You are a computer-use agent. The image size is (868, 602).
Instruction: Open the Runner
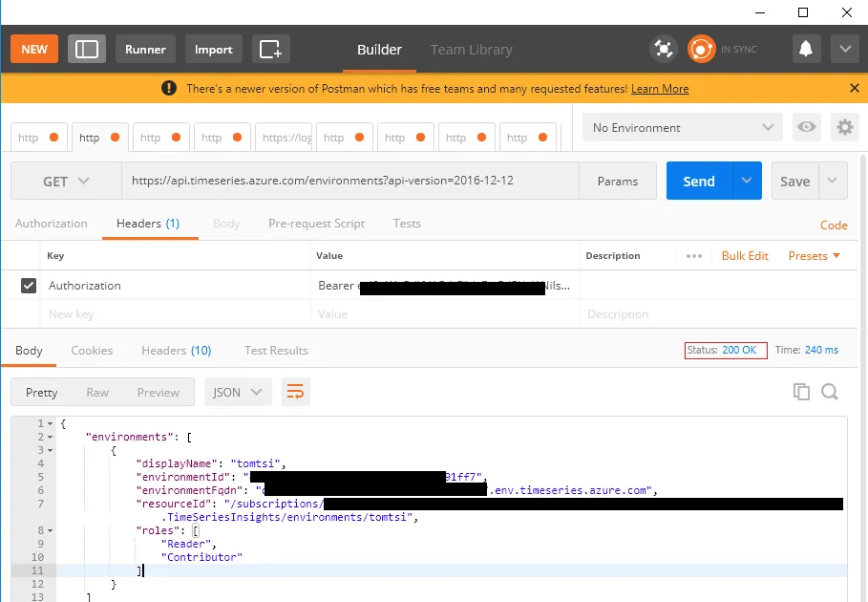[x=145, y=50]
